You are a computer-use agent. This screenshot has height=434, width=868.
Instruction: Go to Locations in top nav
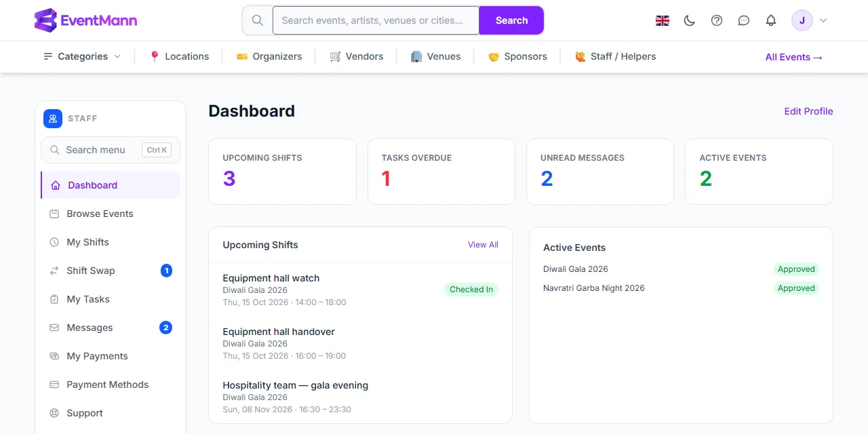187,56
